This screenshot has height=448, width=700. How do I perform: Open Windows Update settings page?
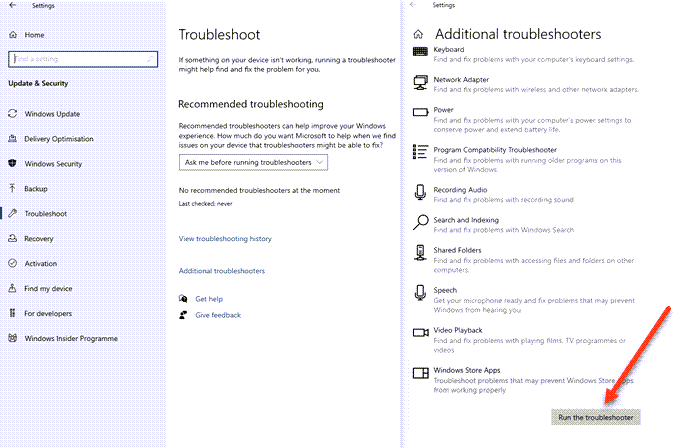point(52,114)
